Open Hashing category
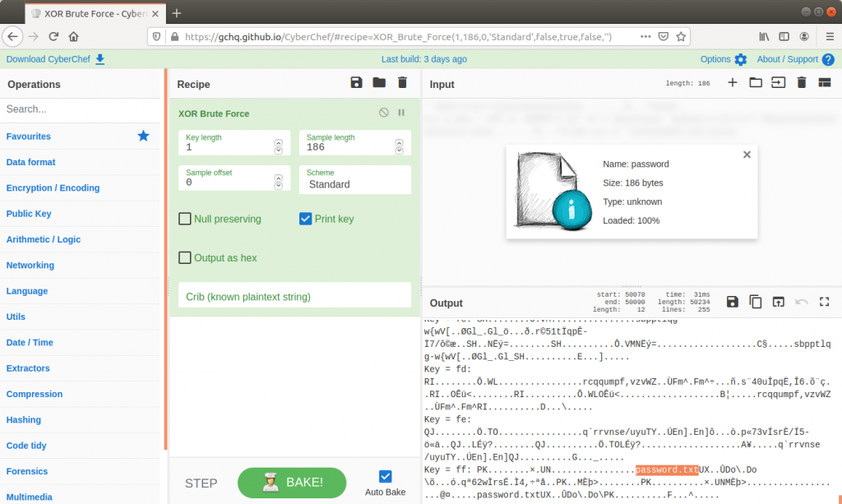The width and height of the screenshot is (842, 504). point(80,420)
